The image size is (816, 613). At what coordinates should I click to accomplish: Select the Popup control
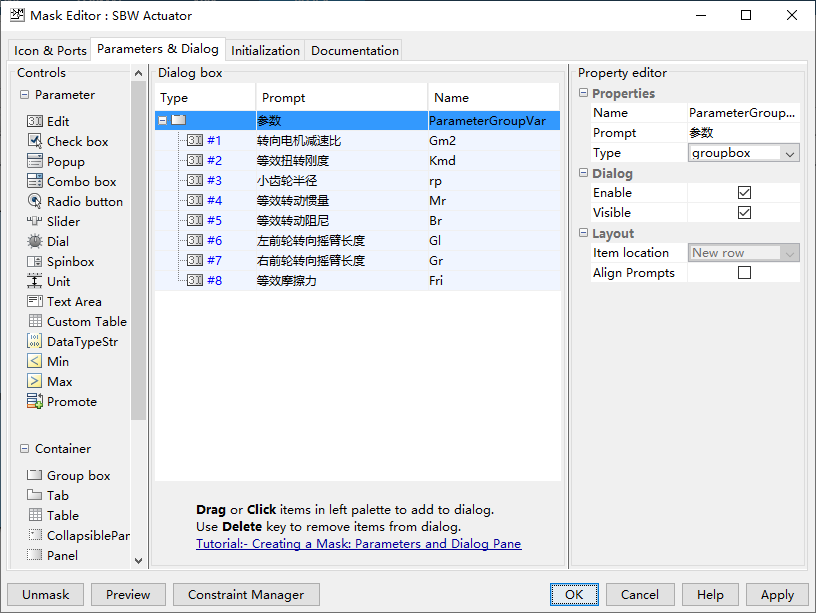coord(60,161)
